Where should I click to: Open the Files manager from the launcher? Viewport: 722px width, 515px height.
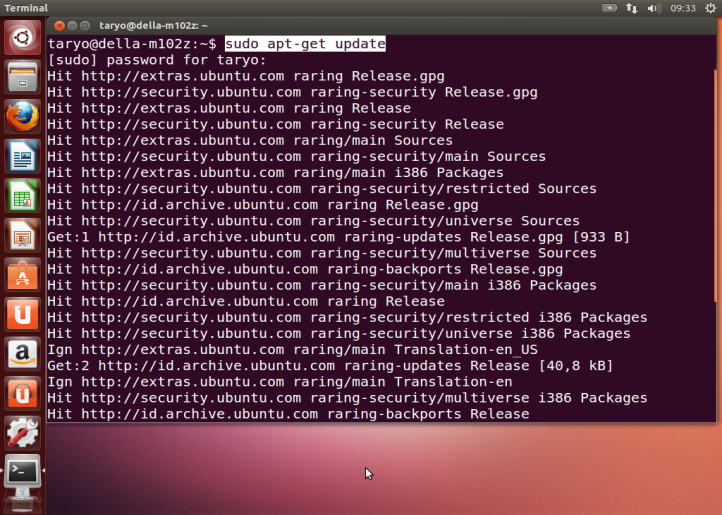22,77
